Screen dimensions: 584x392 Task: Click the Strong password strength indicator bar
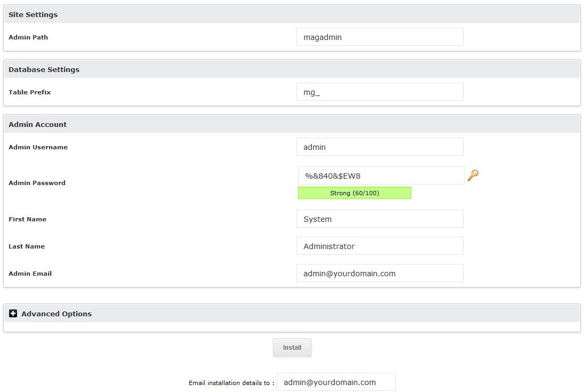354,193
